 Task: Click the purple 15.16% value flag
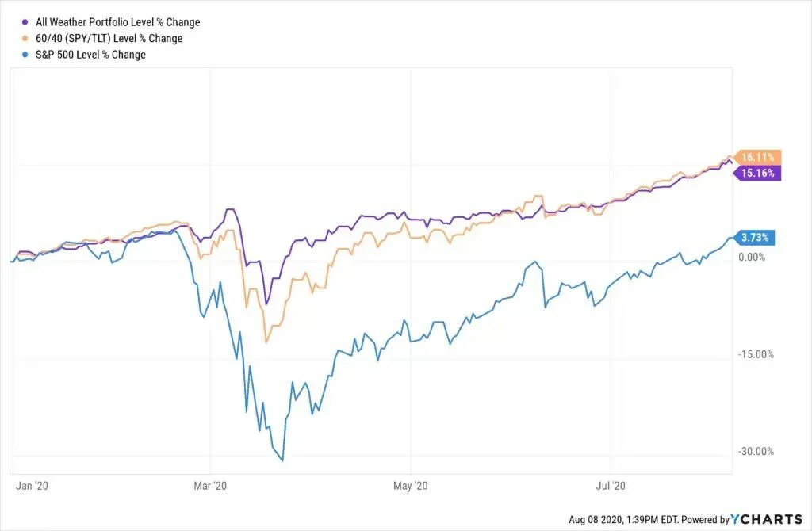tap(757, 173)
